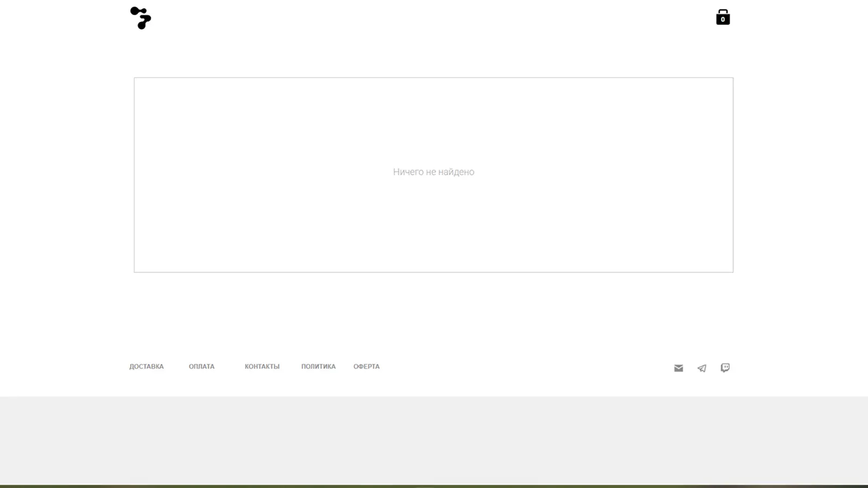
Task: Select the delivery information link ДОСТАВКА
Action: [146, 367]
